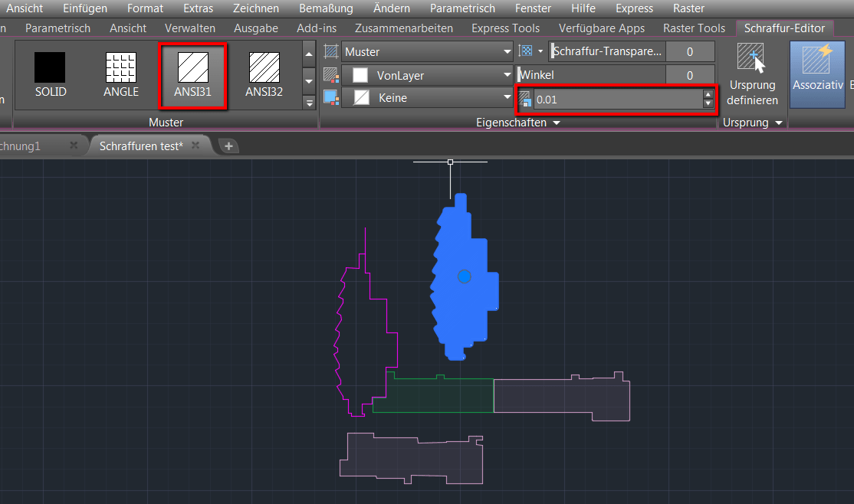Switch to the Ansicht ribbon tab

[128, 28]
